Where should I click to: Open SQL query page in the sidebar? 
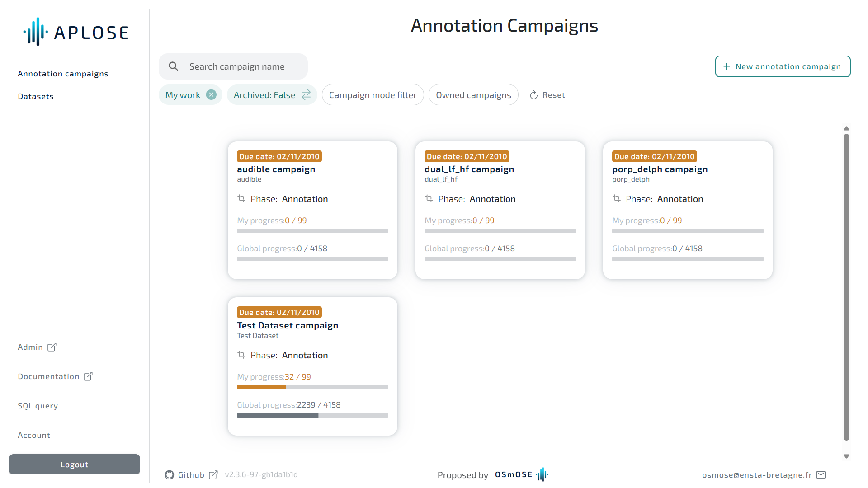tap(38, 406)
